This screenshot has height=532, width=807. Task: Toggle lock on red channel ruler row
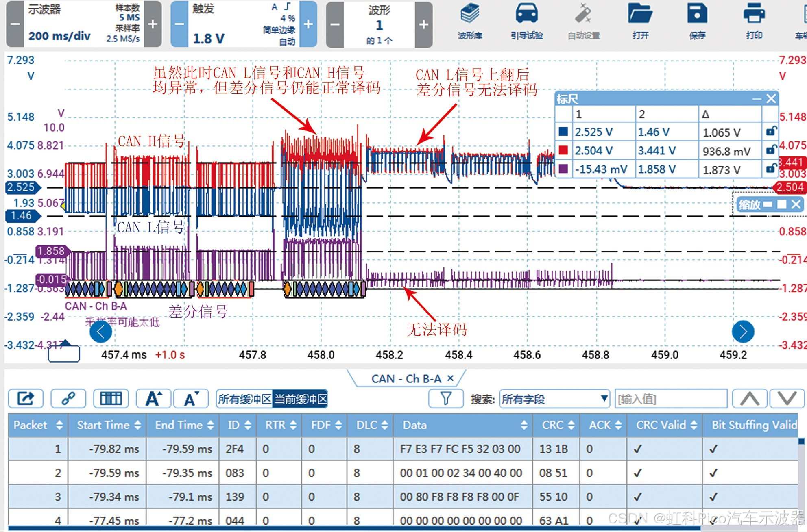pyautogui.click(x=771, y=150)
